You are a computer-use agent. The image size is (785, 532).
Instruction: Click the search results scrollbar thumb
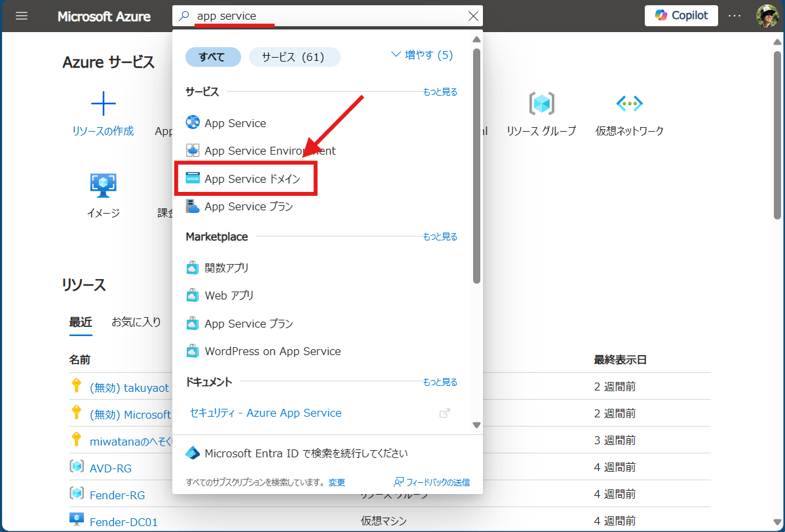click(x=476, y=166)
